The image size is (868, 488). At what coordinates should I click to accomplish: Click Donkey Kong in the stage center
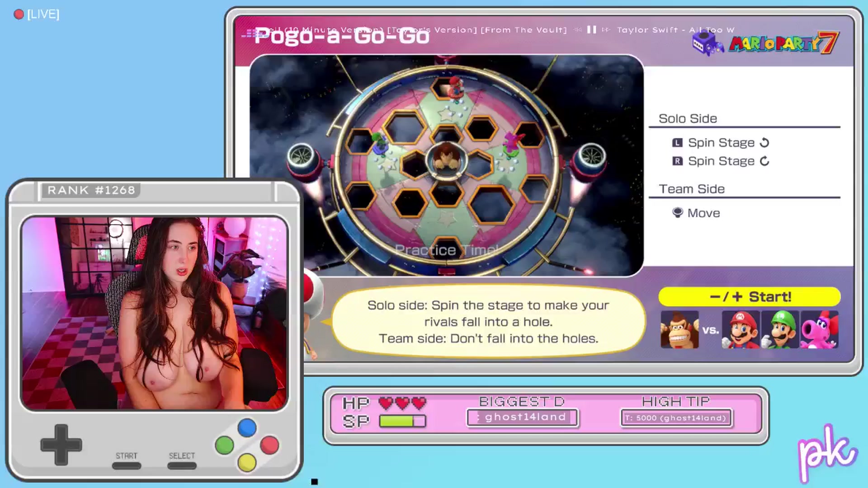point(447,160)
